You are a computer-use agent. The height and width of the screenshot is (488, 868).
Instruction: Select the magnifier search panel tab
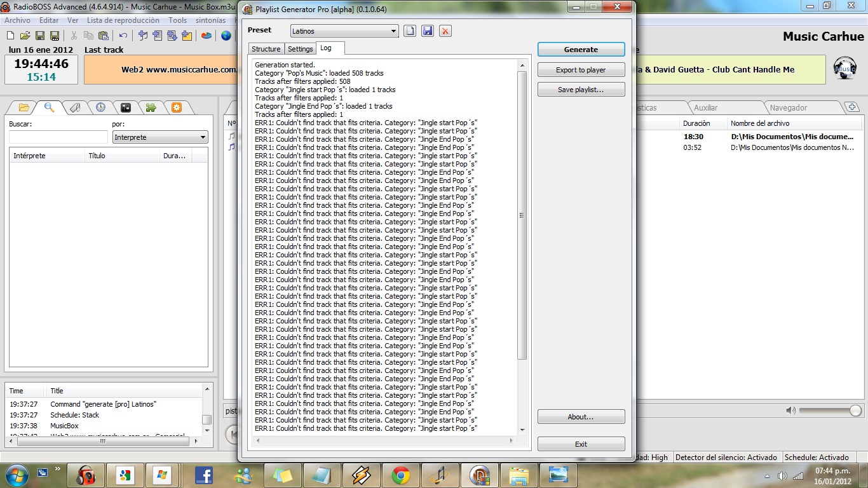coord(49,107)
